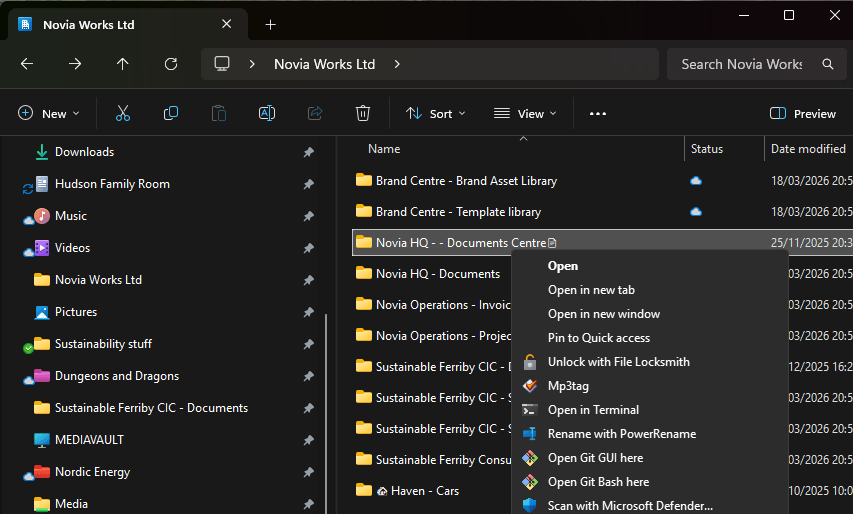853x514 pixels.
Task: Toggle pin next to Music folder
Action: (308, 216)
